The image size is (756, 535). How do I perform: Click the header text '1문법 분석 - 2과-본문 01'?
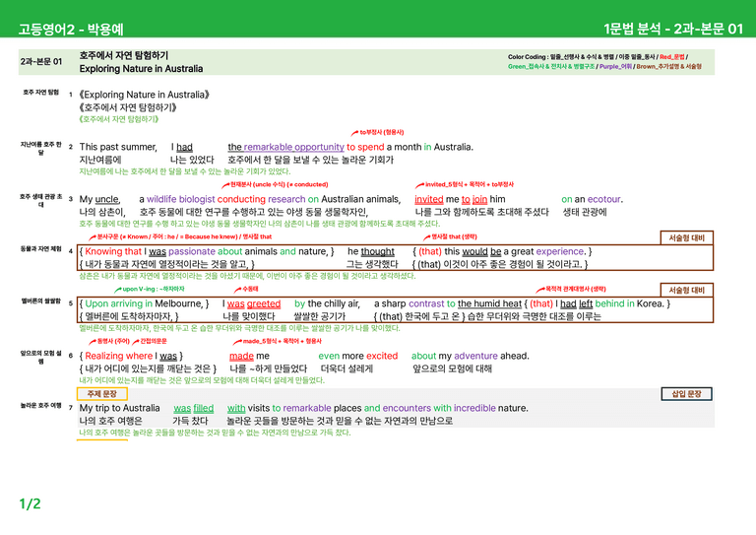[673, 29]
